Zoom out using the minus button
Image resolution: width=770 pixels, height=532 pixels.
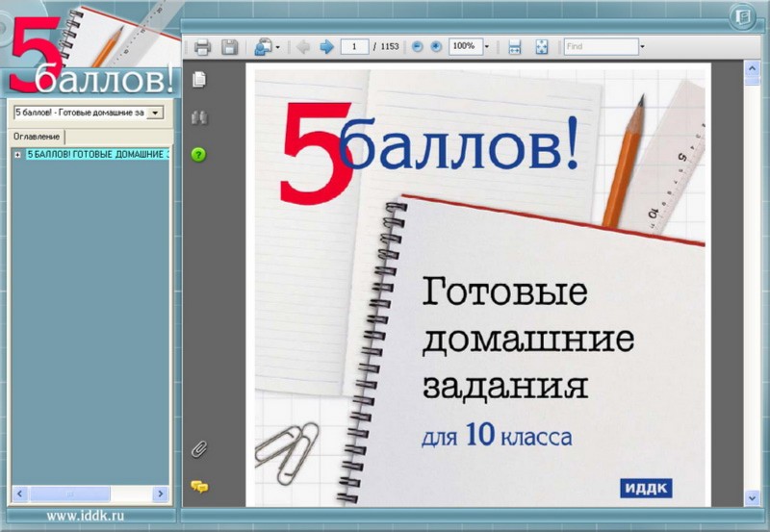417,47
